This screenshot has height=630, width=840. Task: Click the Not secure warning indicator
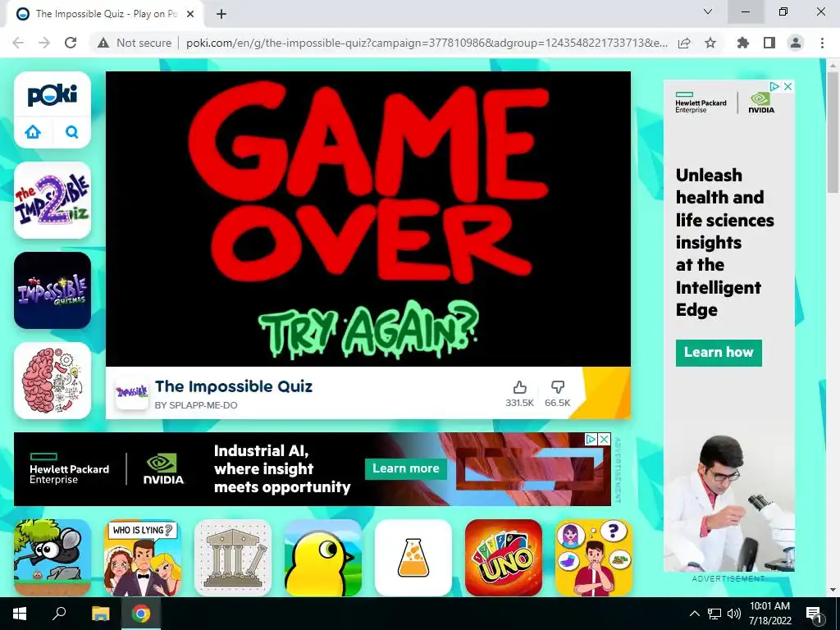(135, 43)
